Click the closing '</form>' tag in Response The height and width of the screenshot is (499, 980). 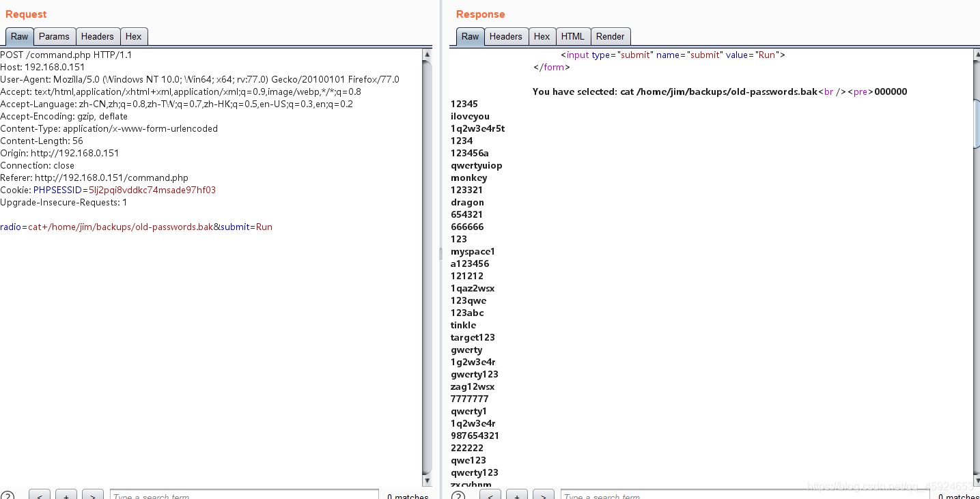552,67
